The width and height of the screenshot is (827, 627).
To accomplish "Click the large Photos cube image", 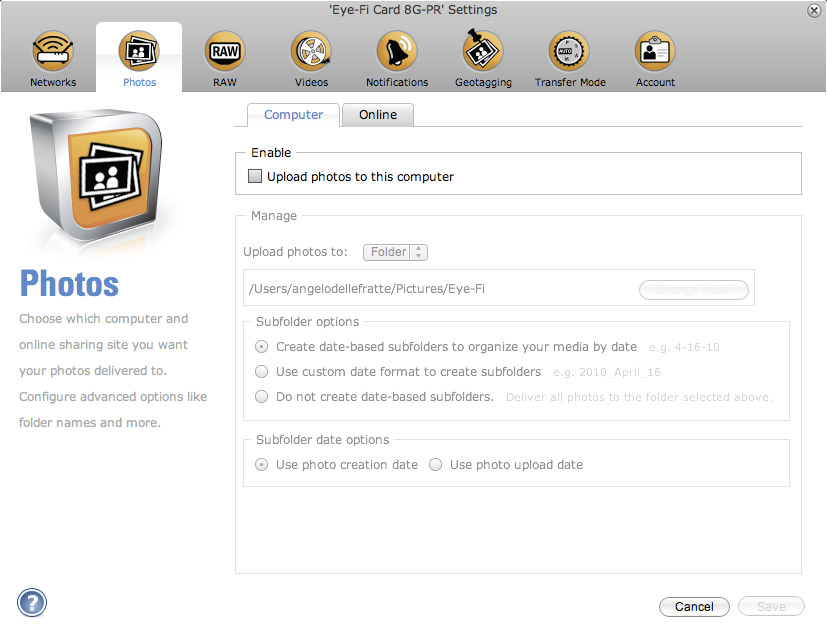I will pos(96,177).
